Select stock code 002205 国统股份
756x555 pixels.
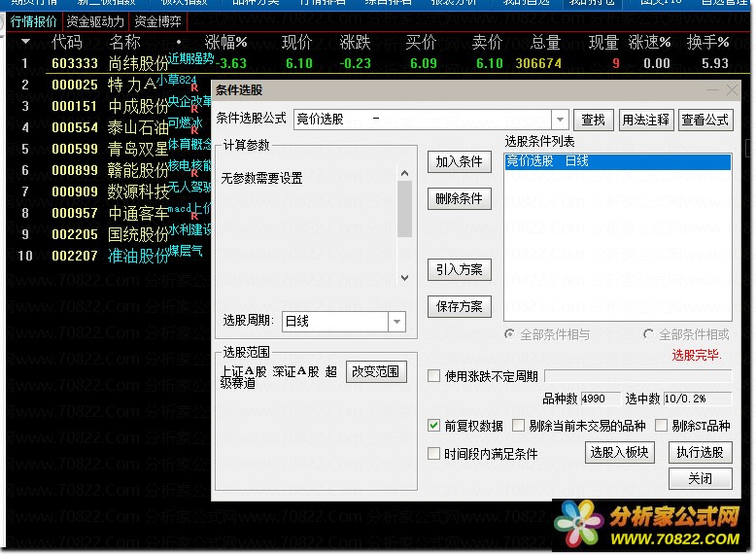pos(75,234)
